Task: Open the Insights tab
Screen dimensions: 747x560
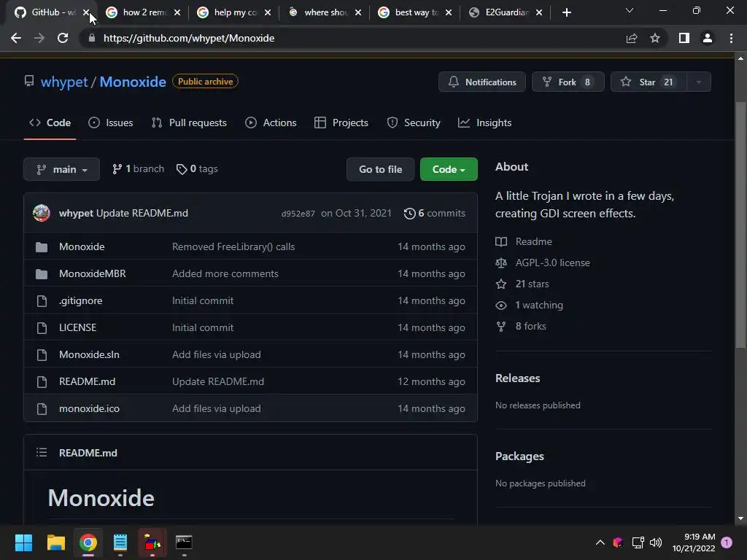Action: pos(484,122)
